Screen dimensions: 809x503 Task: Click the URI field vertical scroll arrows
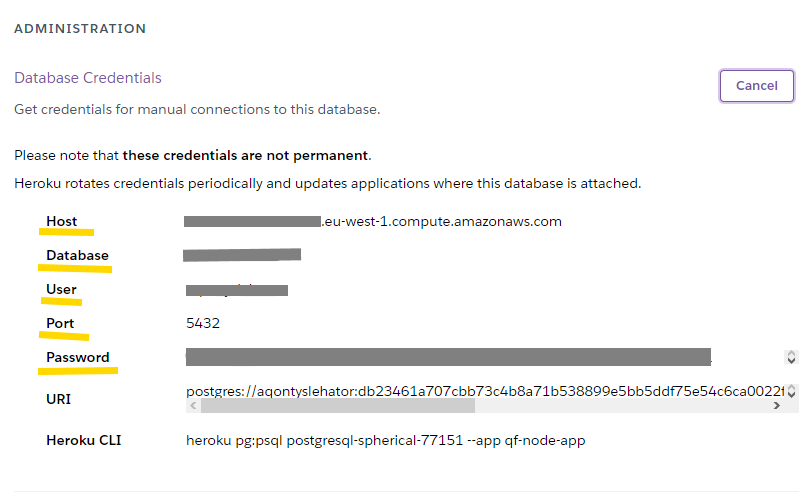coord(791,391)
